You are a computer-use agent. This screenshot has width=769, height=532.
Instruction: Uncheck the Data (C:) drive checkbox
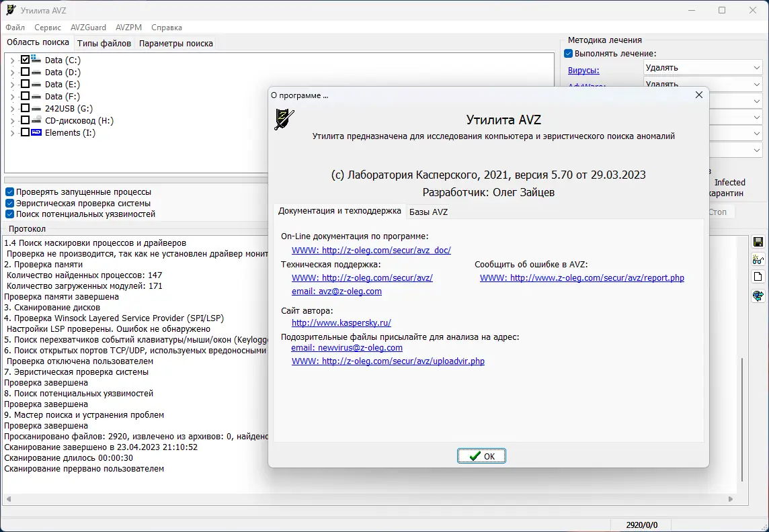coord(25,60)
